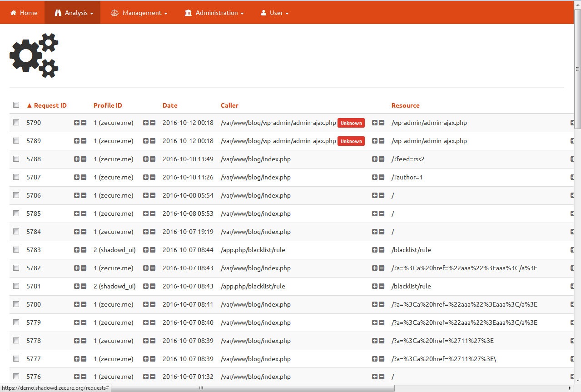Click the date 2016-10-10 11:49
The width and height of the screenshot is (581, 392).
[x=188, y=159]
